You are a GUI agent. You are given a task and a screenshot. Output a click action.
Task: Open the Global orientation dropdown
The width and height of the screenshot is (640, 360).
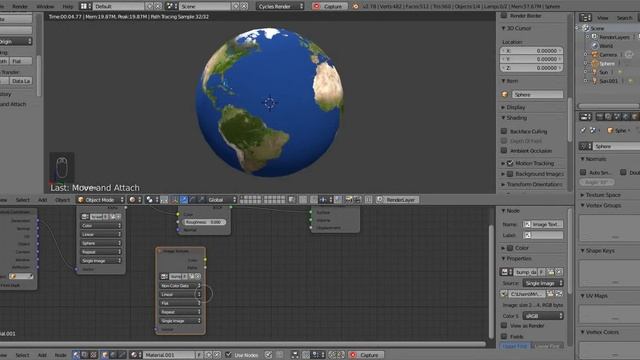221,200
